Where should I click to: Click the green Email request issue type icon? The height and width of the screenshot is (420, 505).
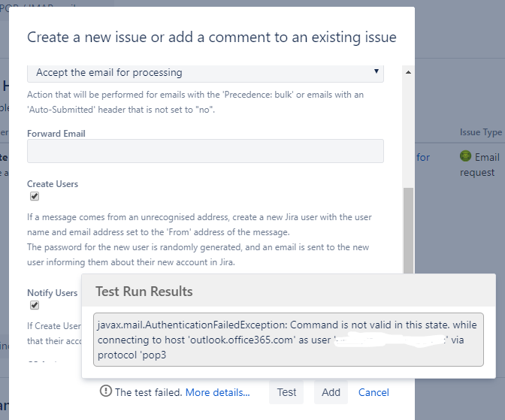tap(465, 156)
